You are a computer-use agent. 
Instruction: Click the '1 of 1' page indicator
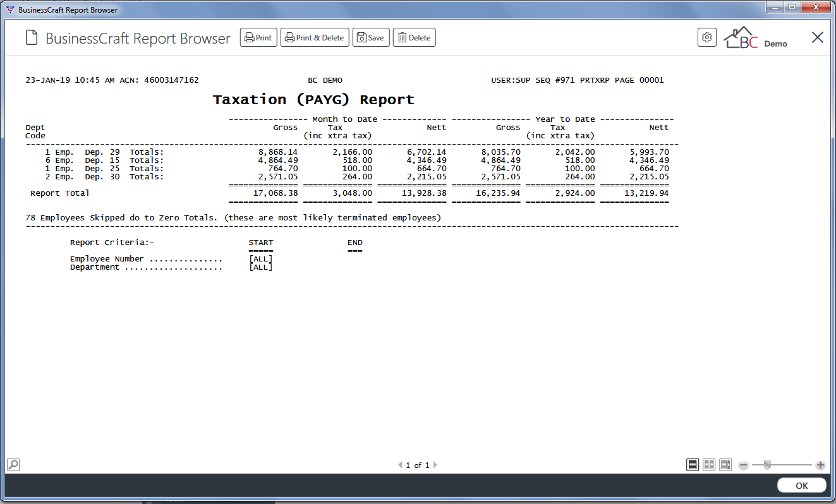tap(418, 465)
